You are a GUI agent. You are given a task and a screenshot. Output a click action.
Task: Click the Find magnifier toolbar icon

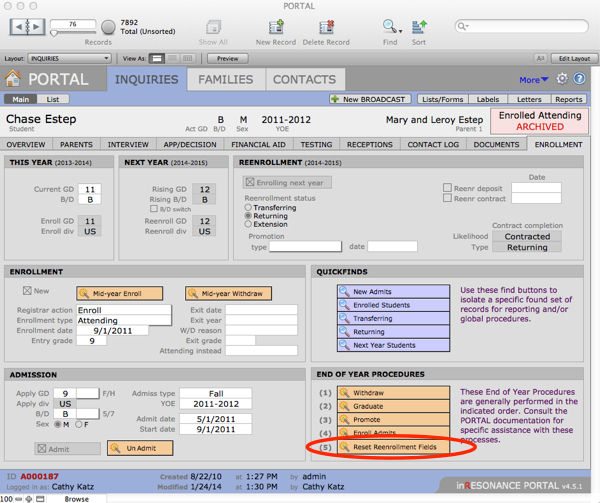coord(388,25)
